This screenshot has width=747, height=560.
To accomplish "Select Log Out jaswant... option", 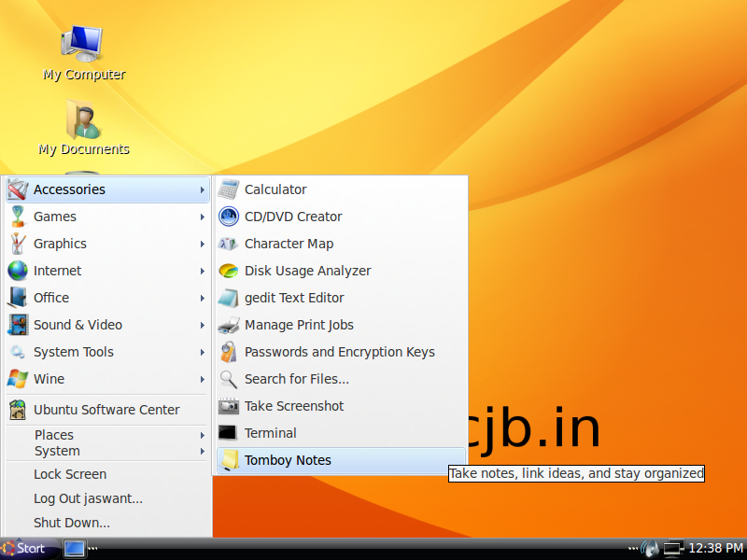I will [107, 498].
